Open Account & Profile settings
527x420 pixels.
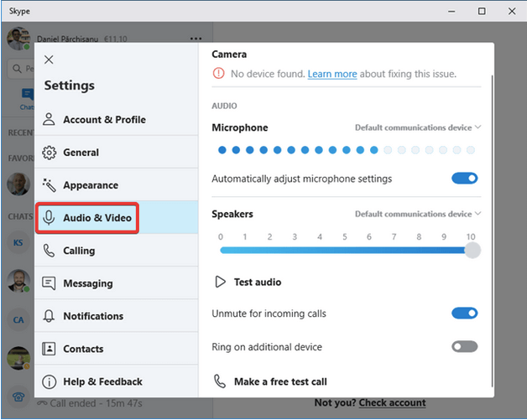117,120
